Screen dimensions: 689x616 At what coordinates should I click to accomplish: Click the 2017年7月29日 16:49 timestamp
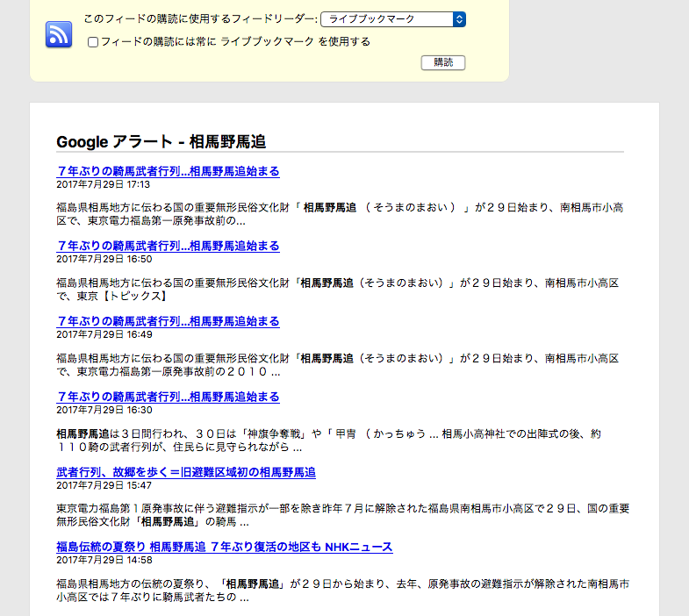click(x=104, y=335)
